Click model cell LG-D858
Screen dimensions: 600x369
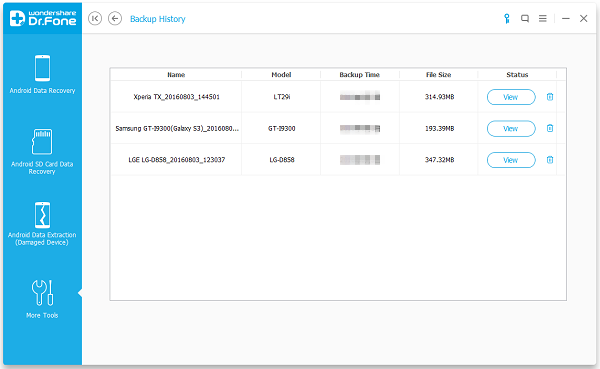pos(282,160)
